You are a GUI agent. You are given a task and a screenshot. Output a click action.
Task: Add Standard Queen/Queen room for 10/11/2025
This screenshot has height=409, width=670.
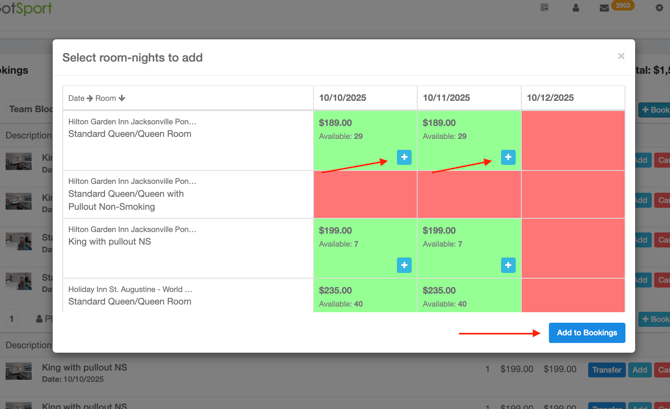(508, 157)
